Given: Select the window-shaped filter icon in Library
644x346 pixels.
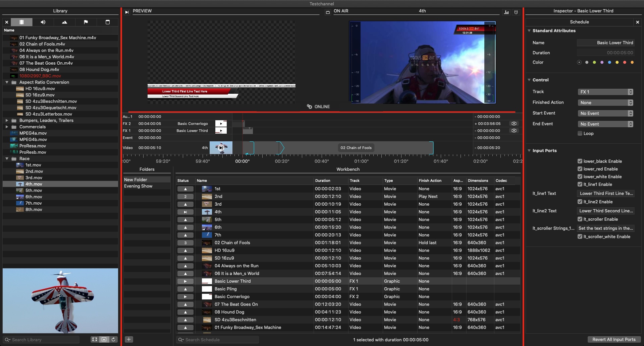Looking at the screenshot, I should (x=108, y=22).
